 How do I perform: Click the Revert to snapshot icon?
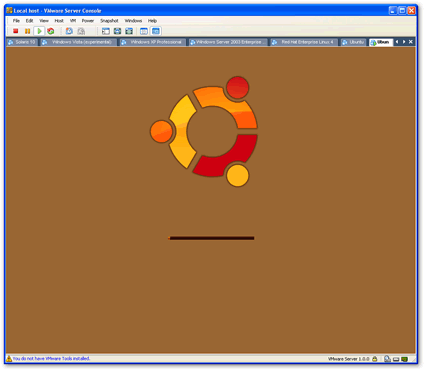[x=81, y=31]
